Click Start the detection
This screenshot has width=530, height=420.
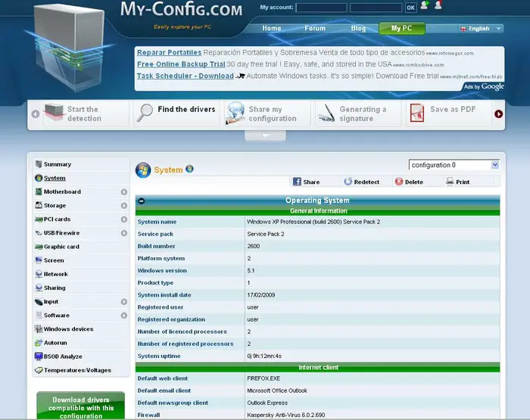click(x=86, y=114)
